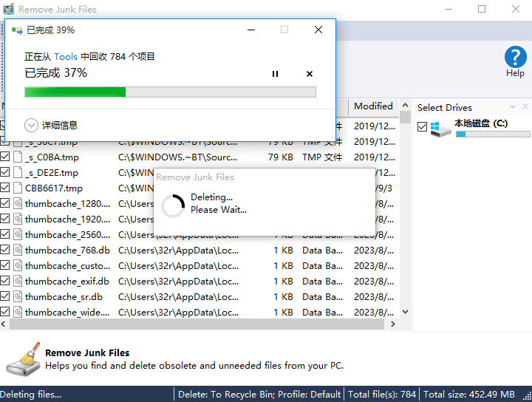Toggle checkbox for thumbcache_custo row
Screen dimensions: 532x402
tap(4, 265)
